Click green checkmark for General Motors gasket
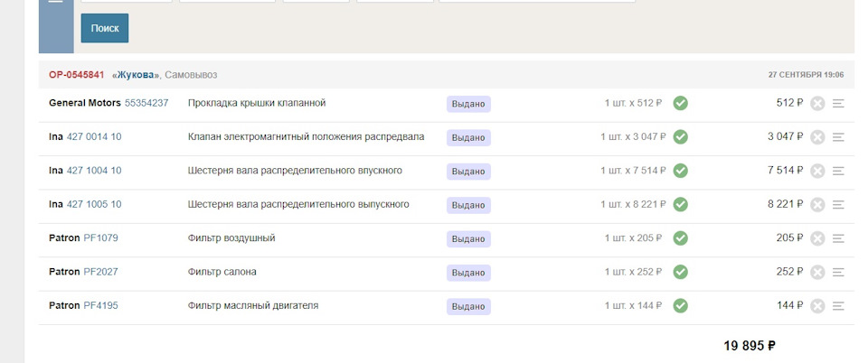This screenshot has width=868, height=363. 681,103
